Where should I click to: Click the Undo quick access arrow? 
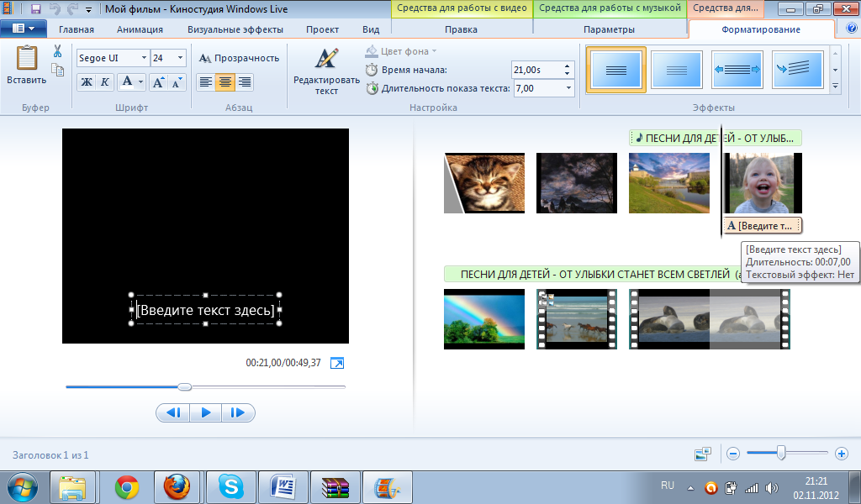pos(55,8)
